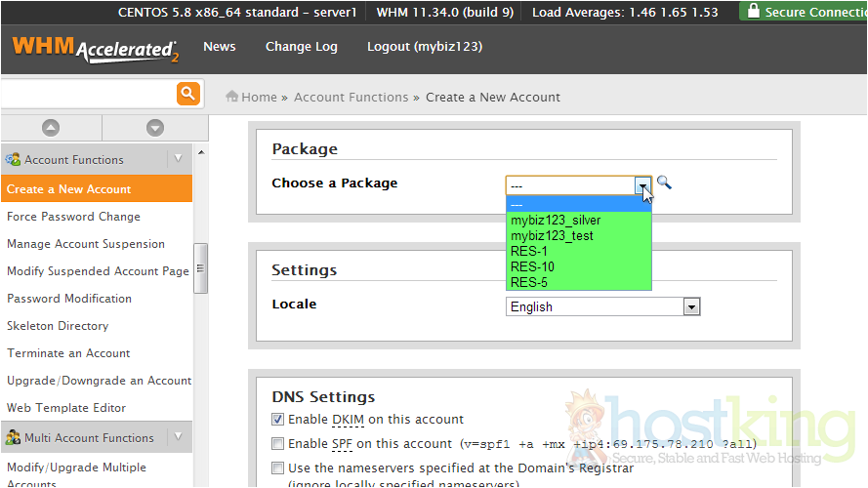The height and width of the screenshot is (488, 868).
Task: Uncheck Enable DKIM on this account
Action: [x=279, y=420]
